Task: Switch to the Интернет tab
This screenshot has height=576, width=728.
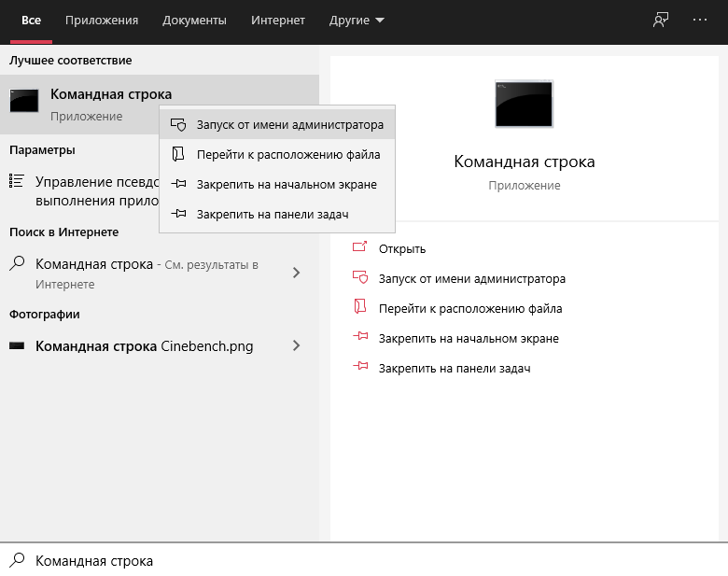Action: 277,21
